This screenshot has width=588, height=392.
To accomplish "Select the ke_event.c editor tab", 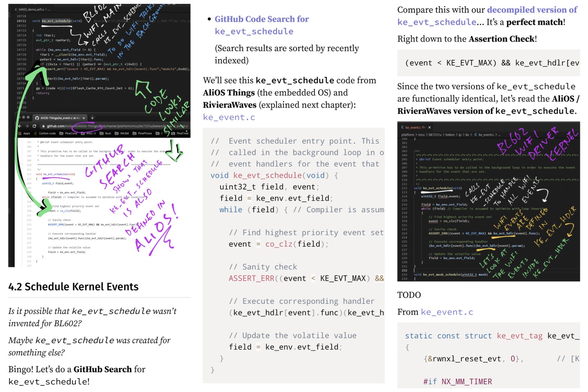I will 413,128.
